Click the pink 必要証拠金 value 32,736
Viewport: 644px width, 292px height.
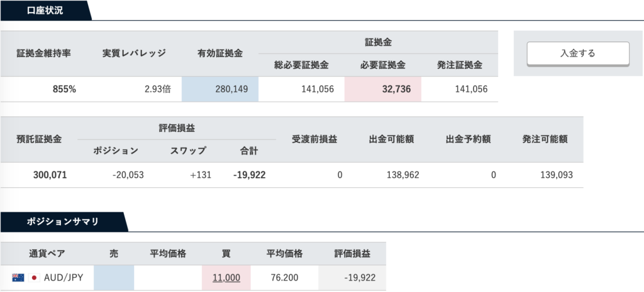point(383,89)
